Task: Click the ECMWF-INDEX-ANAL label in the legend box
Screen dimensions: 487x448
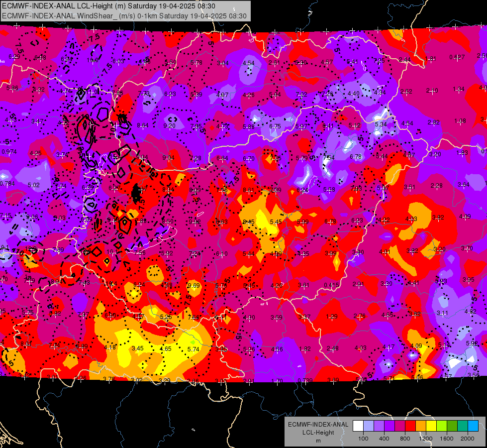Action: 318,425
